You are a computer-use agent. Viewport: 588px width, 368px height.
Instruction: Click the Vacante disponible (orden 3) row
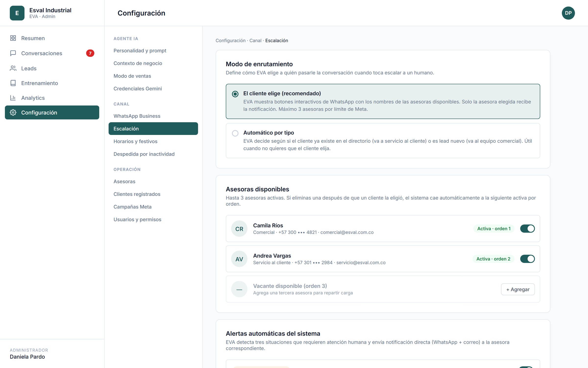click(383, 289)
